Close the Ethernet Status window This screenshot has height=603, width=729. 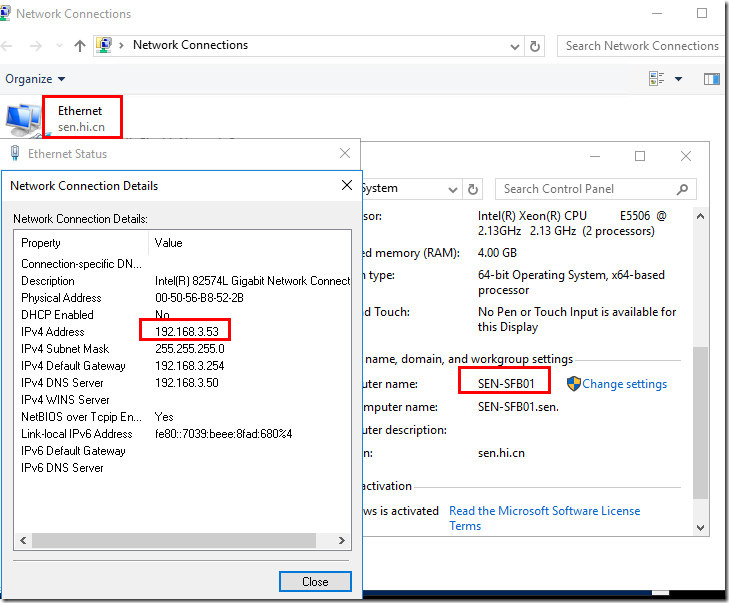pyautogui.click(x=345, y=153)
